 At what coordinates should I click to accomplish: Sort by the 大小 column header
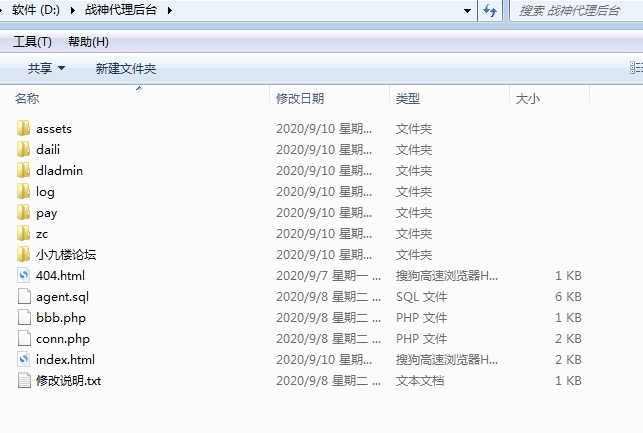[x=527, y=98]
